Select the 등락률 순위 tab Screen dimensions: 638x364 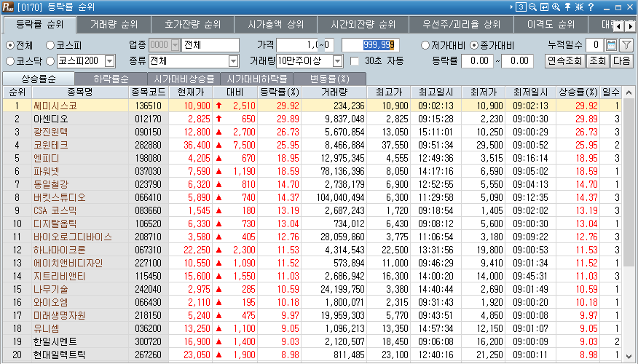pos(40,25)
